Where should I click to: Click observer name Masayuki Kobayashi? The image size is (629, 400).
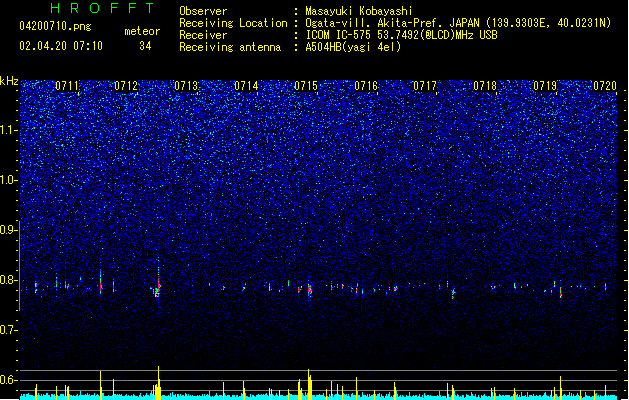pos(359,11)
